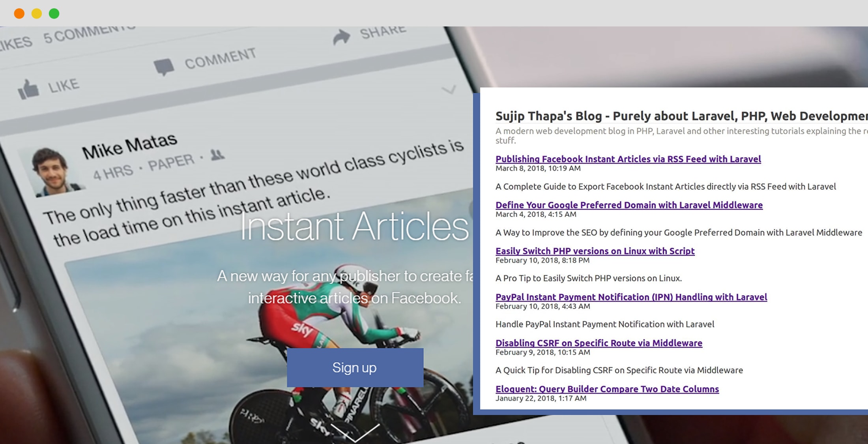Image resolution: width=868 pixels, height=444 pixels.
Task: Click text A Quick Tip for Disabling CSRF
Action: coord(619,370)
